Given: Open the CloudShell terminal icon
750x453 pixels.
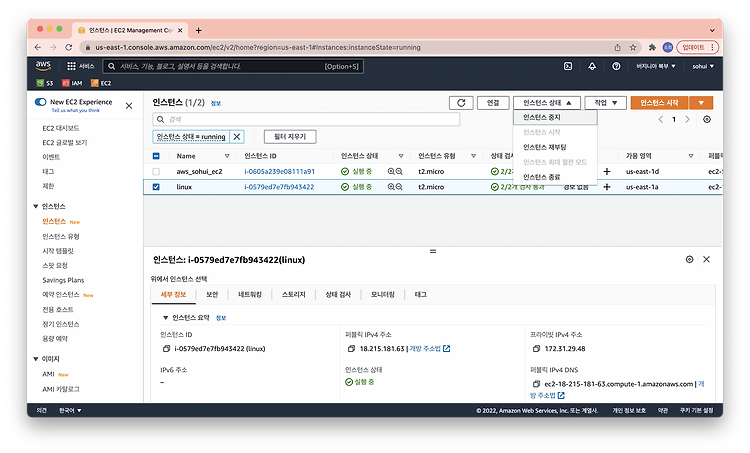Looking at the screenshot, I should point(568,66).
